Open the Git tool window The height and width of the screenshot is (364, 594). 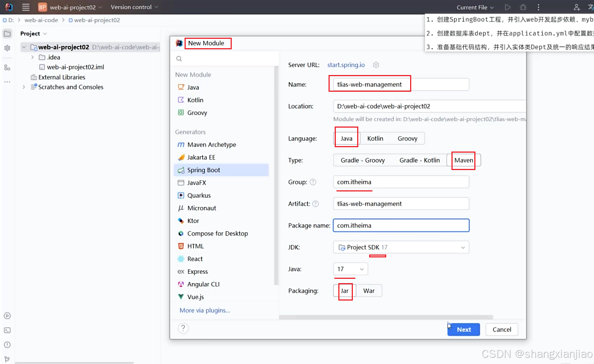coord(7,359)
